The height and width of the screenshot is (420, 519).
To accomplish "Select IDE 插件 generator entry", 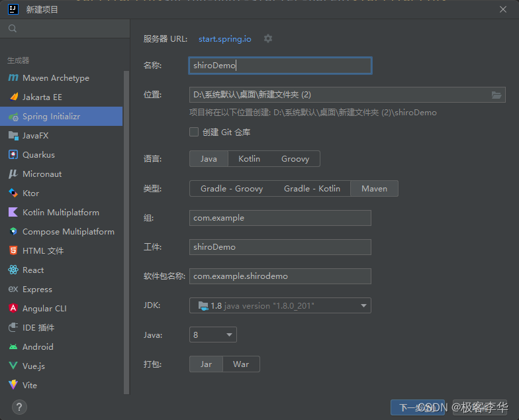I will pos(61,327).
